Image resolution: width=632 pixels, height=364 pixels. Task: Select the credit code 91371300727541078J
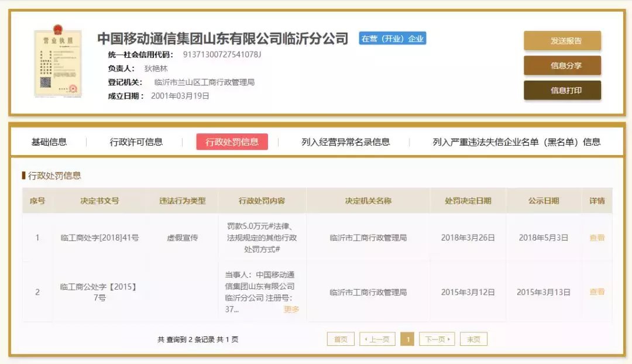coord(222,54)
